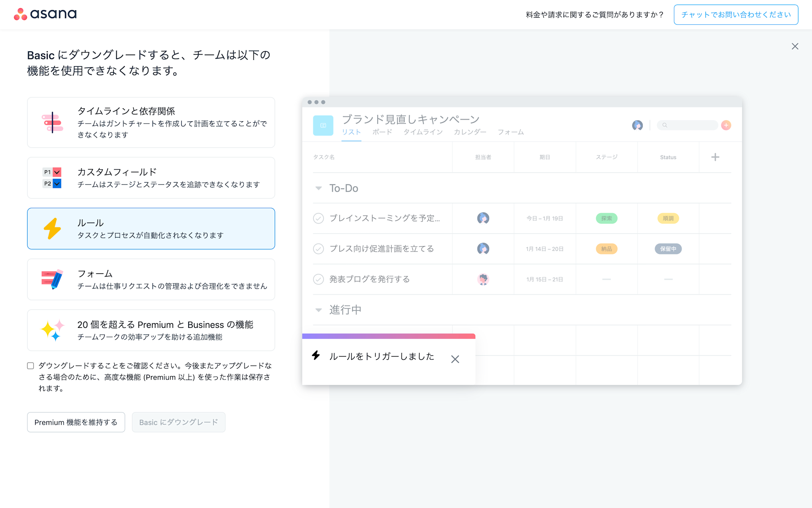Click the Asana logo
812x508 pixels.
click(45, 14)
